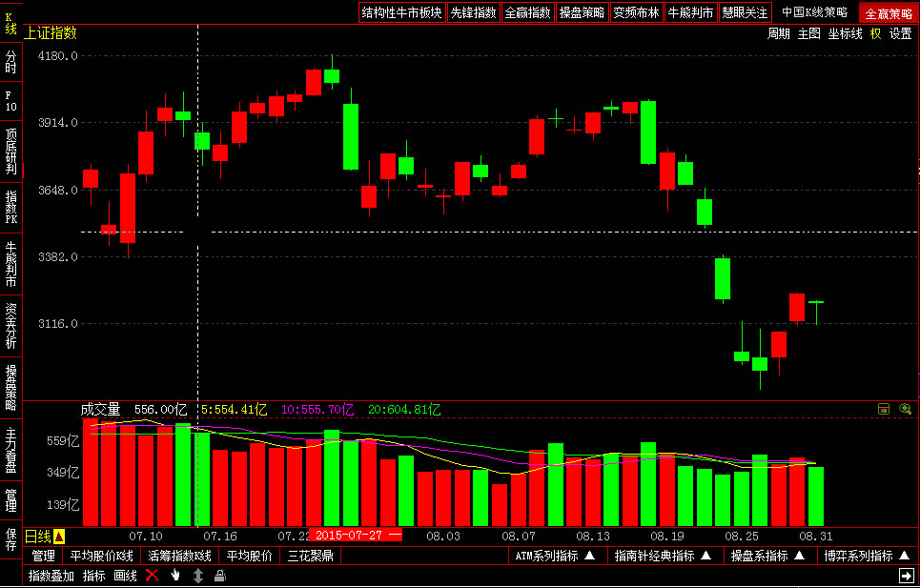The width and height of the screenshot is (920, 588).
Task: Click the up-down arrows icon in bottom toolbar
Action: (x=198, y=576)
